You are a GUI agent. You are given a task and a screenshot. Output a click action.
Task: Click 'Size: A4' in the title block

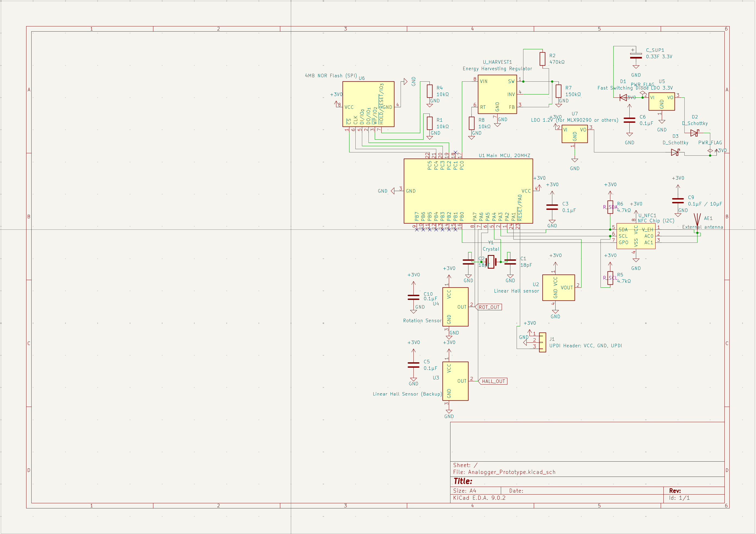coord(464,491)
